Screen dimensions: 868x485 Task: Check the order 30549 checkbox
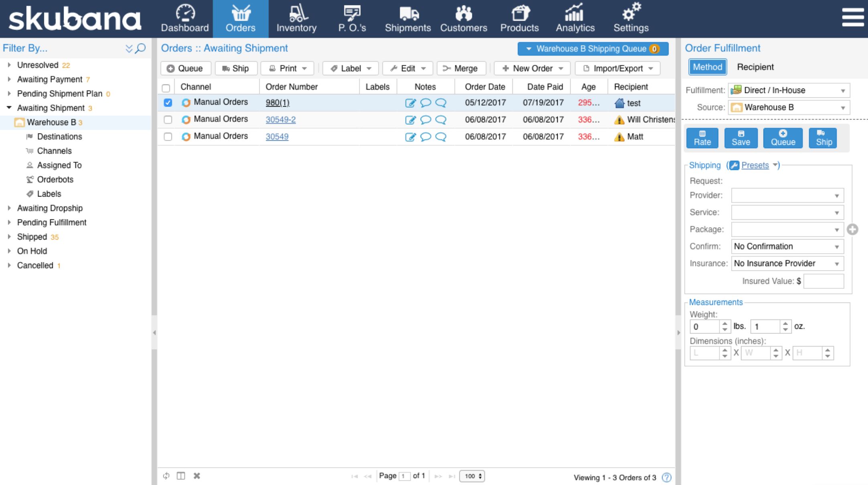(168, 137)
